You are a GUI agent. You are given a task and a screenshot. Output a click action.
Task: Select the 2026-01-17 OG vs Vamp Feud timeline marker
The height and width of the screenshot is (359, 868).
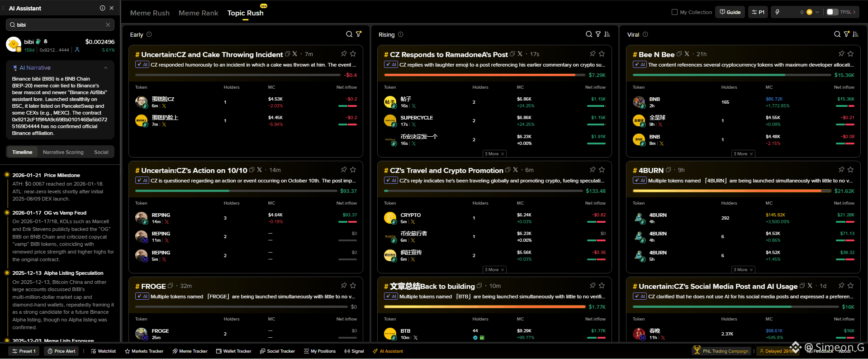coord(7,213)
